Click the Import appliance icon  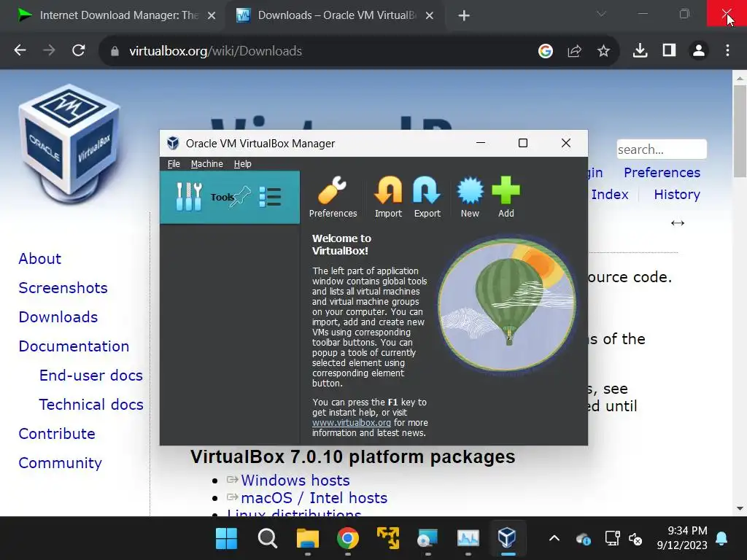(388, 197)
